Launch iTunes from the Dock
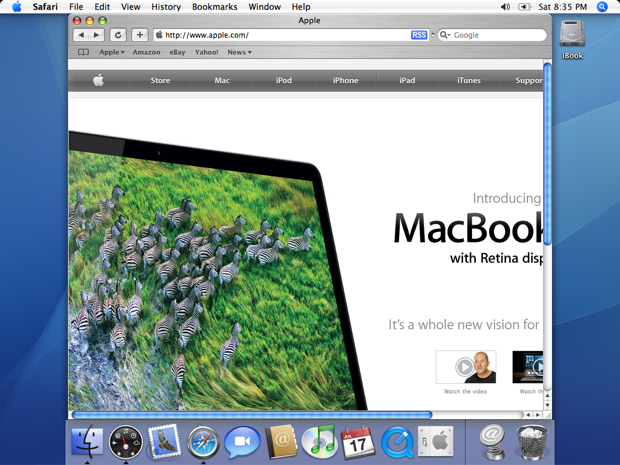620x465 pixels. tap(319, 442)
